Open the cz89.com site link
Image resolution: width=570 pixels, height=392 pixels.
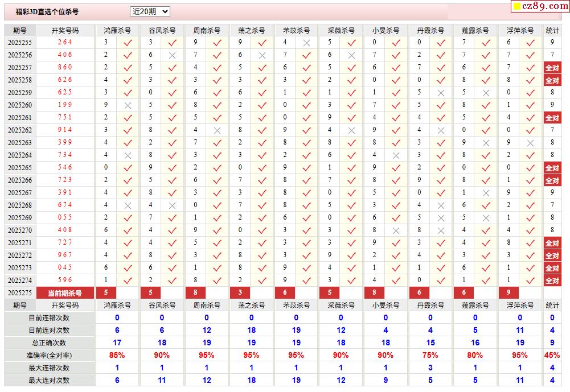[545, 6]
